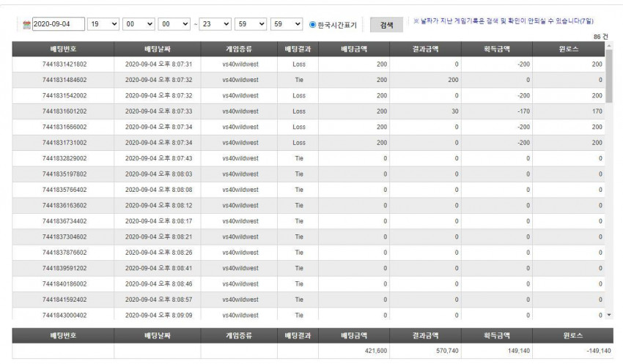Select bet number 7441831601202 row
The height and width of the screenshot is (364, 623).
coord(309,111)
